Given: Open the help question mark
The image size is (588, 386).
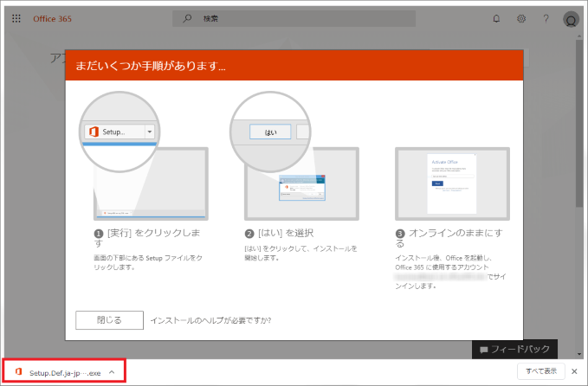Looking at the screenshot, I should 546,18.
